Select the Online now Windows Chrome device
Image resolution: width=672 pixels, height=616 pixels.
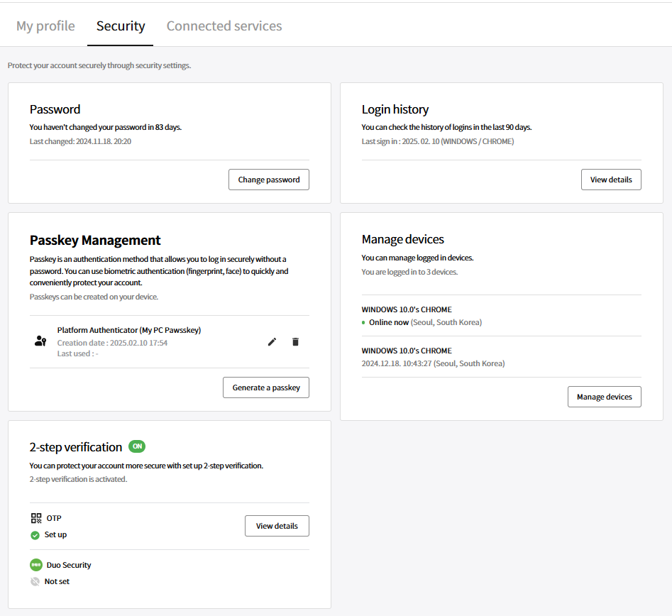[502, 316]
